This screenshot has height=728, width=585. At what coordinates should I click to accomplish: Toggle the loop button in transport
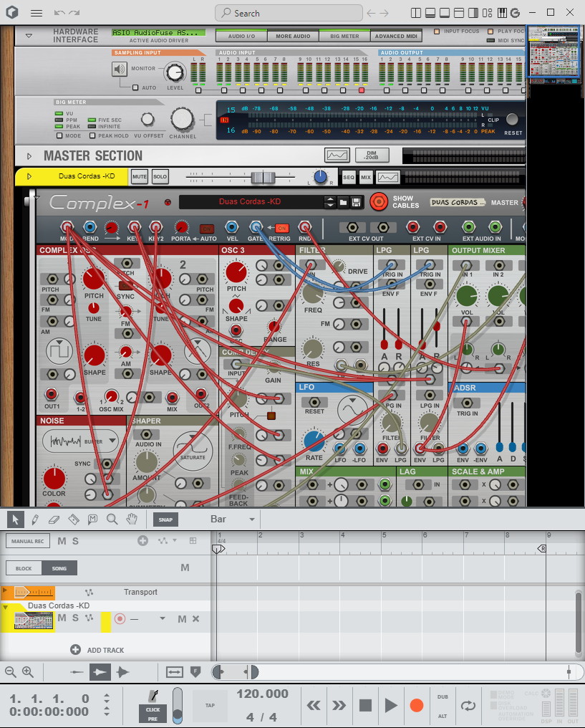[468, 705]
